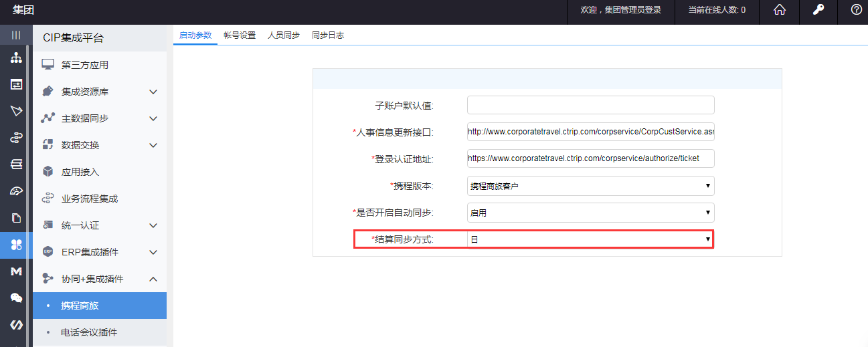Open 应用接入 menu item
The width and height of the screenshot is (868, 347).
coord(100,172)
